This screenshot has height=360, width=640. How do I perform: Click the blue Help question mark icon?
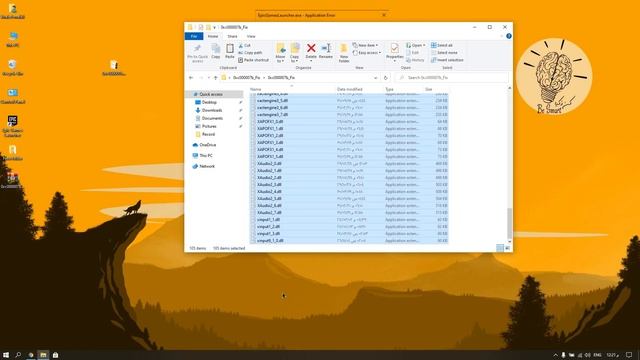click(x=509, y=36)
